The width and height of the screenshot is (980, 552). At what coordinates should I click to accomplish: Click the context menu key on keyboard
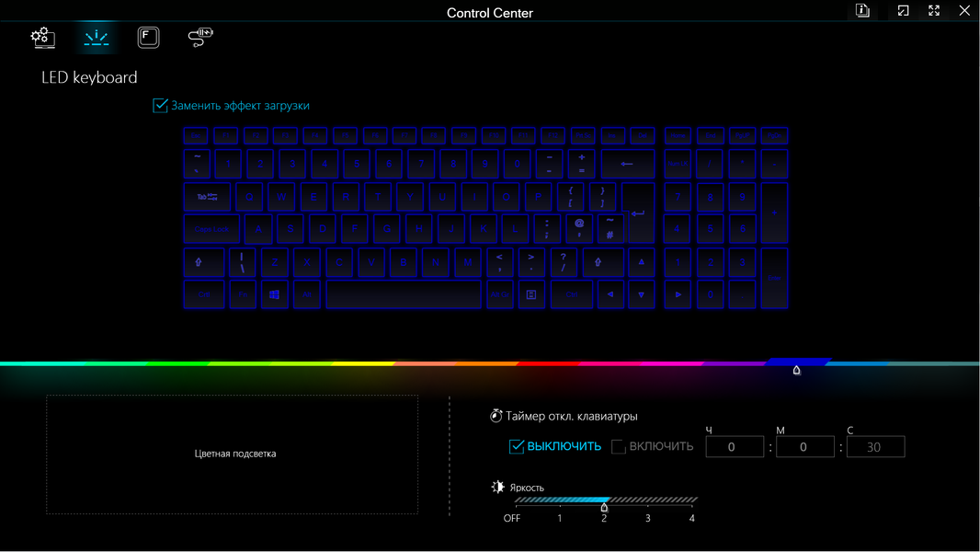tap(530, 295)
